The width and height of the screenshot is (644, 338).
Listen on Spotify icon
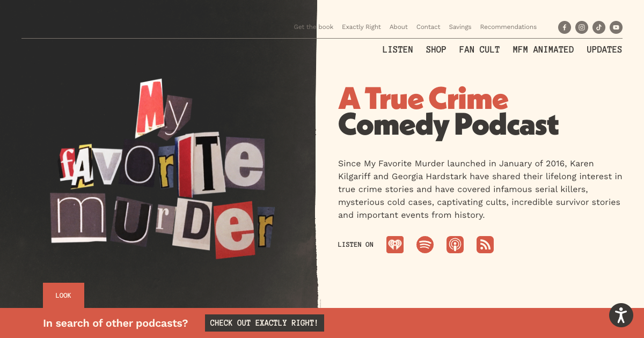click(425, 245)
